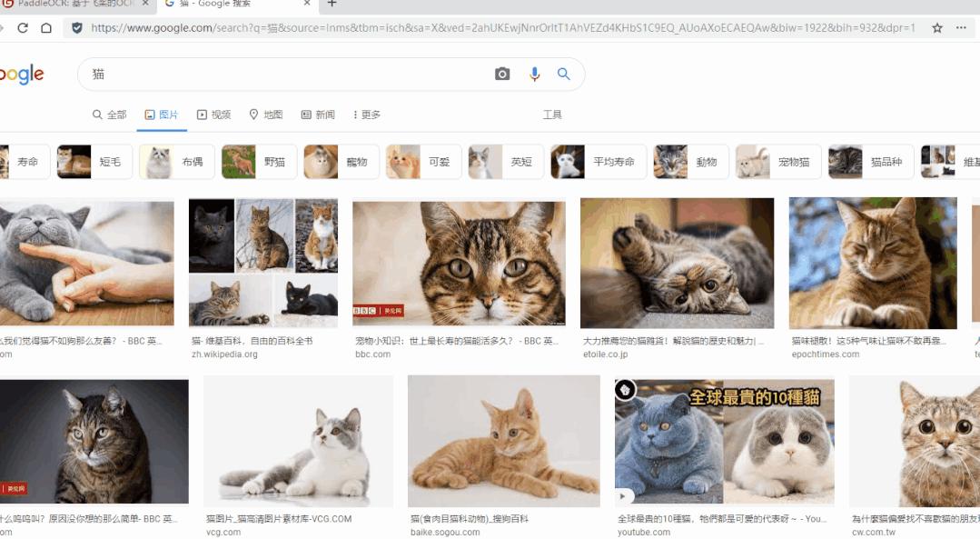The height and width of the screenshot is (539, 980).
Task: Visit the etoile.co.jp source link
Action: pos(605,354)
